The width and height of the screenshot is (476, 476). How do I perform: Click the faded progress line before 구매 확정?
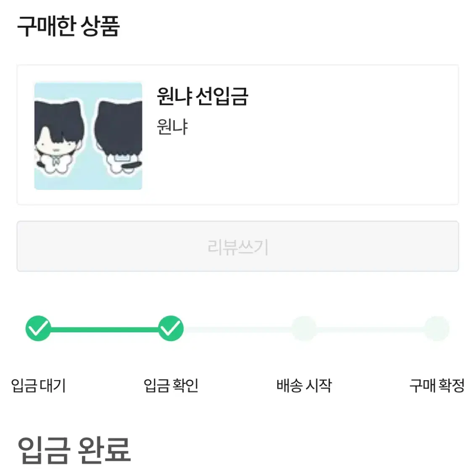371,329
